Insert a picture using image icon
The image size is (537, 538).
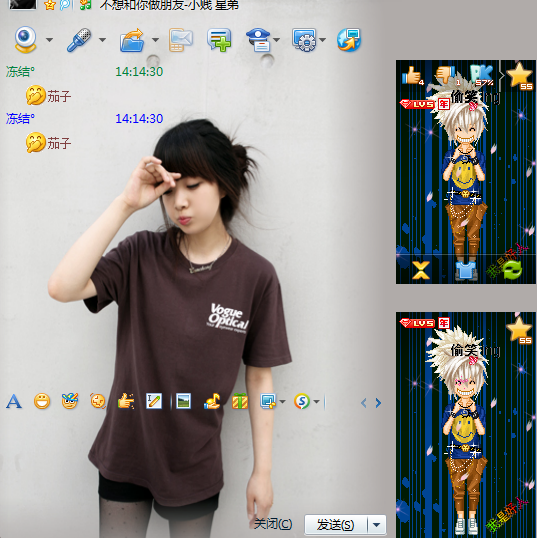click(183, 401)
